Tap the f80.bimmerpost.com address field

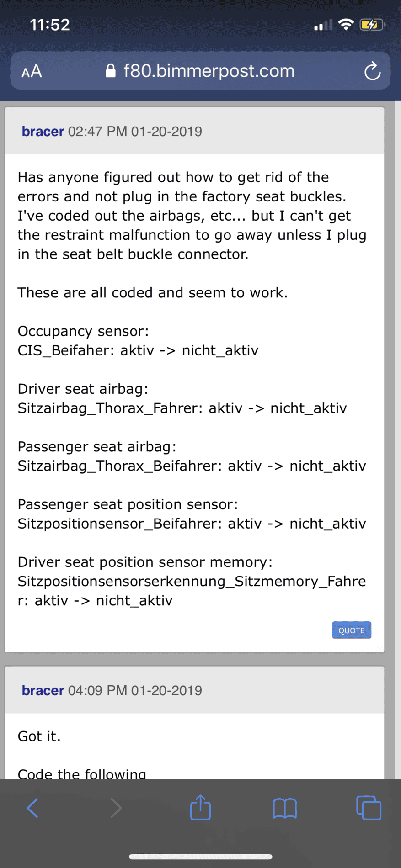coord(200,71)
